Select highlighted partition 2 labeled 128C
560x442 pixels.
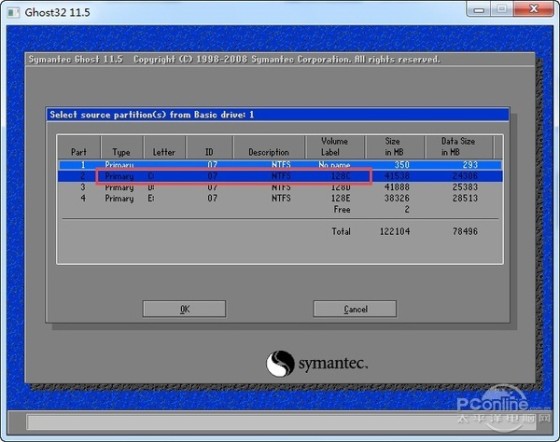[280, 176]
